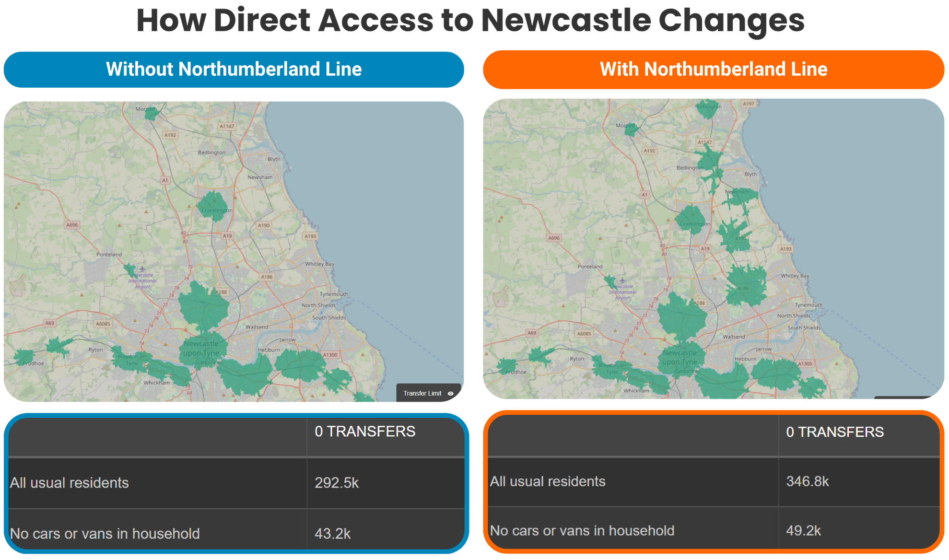Click the Transfer Limit label on left map
Image resolution: width=949 pixels, height=560 pixels.
[422, 394]
